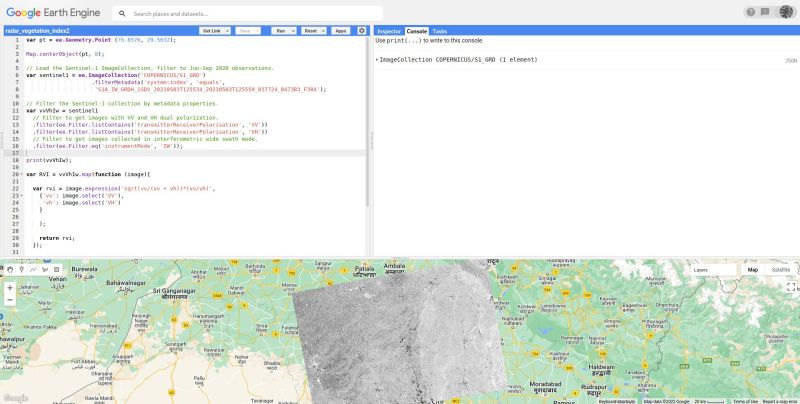Collapse code fold at line 20
The height and width of the screenshot is (404, 800).
click(22, 174)
